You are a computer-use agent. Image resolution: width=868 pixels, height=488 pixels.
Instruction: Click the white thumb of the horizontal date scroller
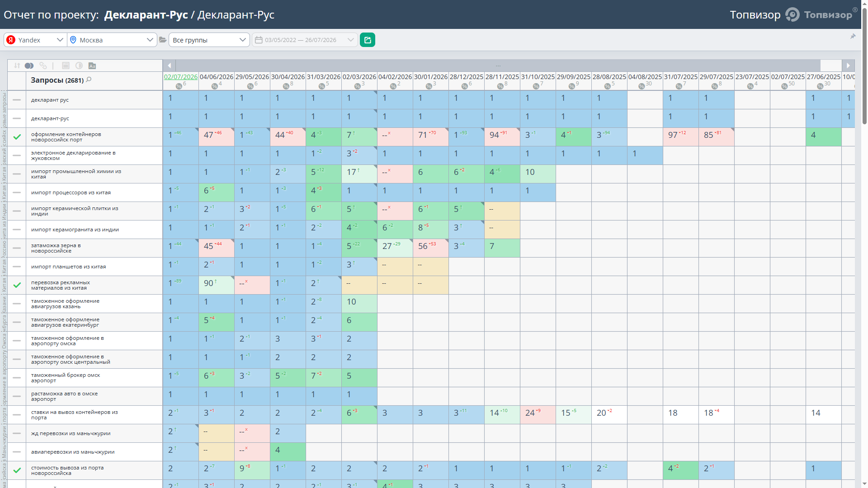click(x=831, y=66)
